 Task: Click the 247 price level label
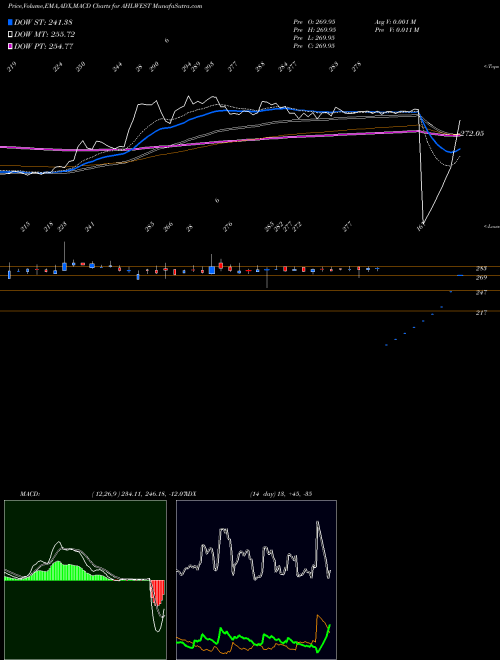[481, 292]
